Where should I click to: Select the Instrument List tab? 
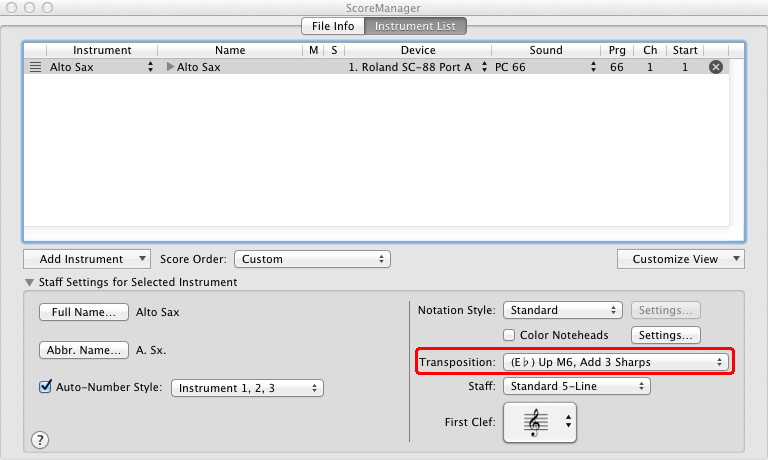click(x=416, y=26)
